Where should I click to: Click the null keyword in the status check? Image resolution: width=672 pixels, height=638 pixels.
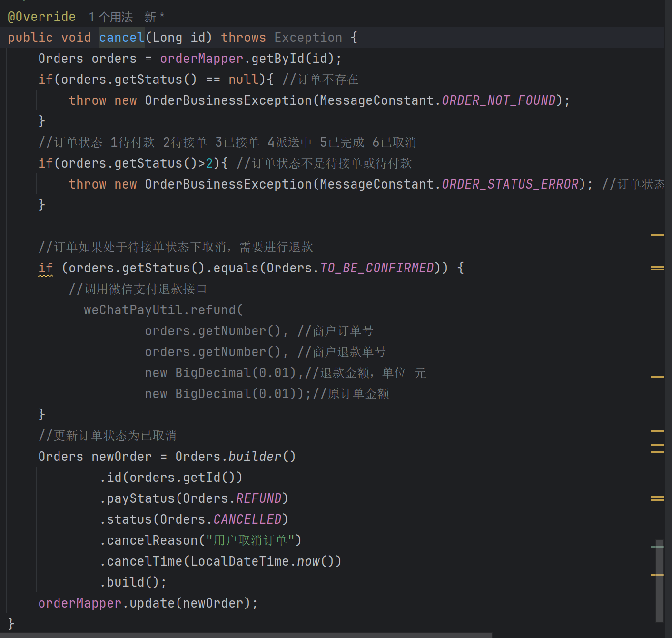point(244,80)
